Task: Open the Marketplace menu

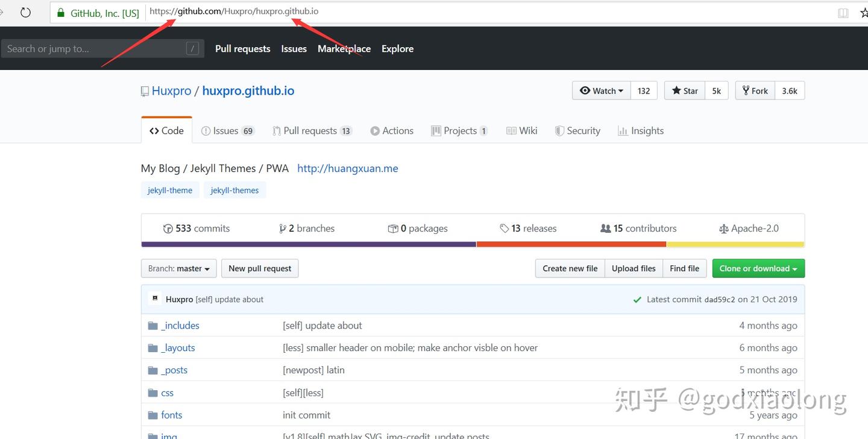Action: click(344, 48)
